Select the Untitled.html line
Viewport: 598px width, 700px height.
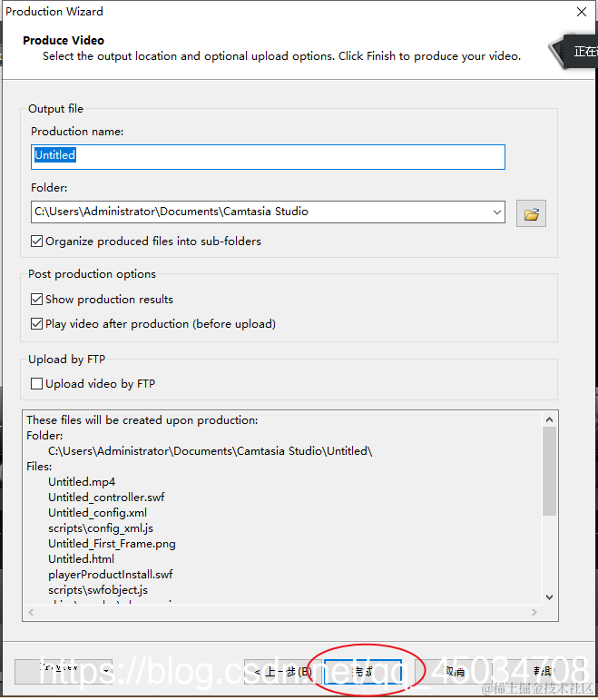point(81,559)
